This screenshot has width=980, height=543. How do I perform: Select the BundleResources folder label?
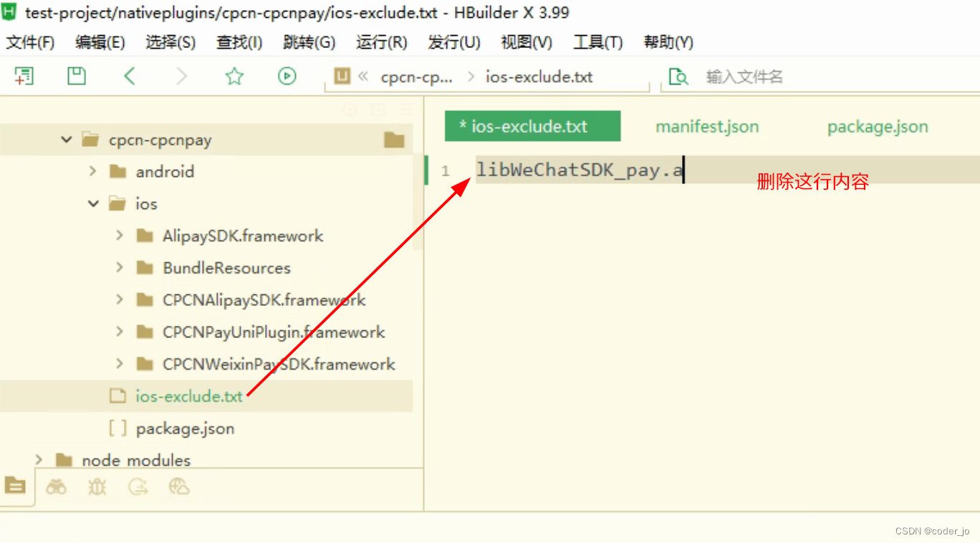[226, 268]
